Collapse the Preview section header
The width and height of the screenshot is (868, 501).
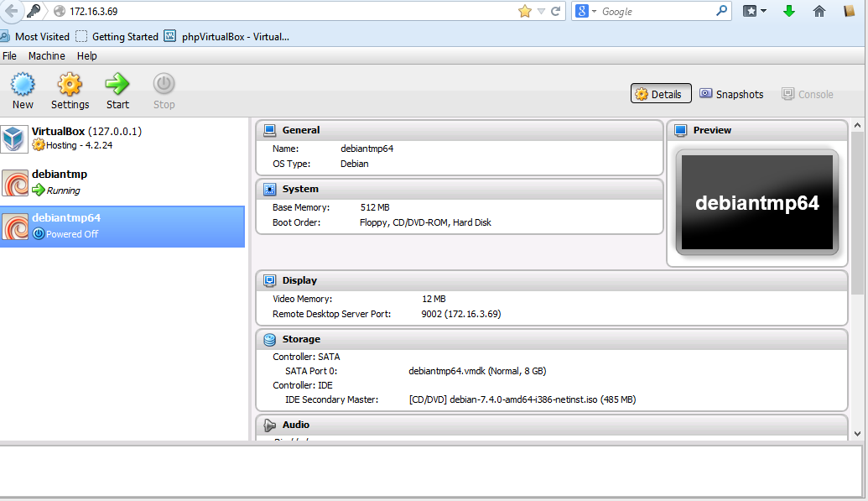(757, 130)
